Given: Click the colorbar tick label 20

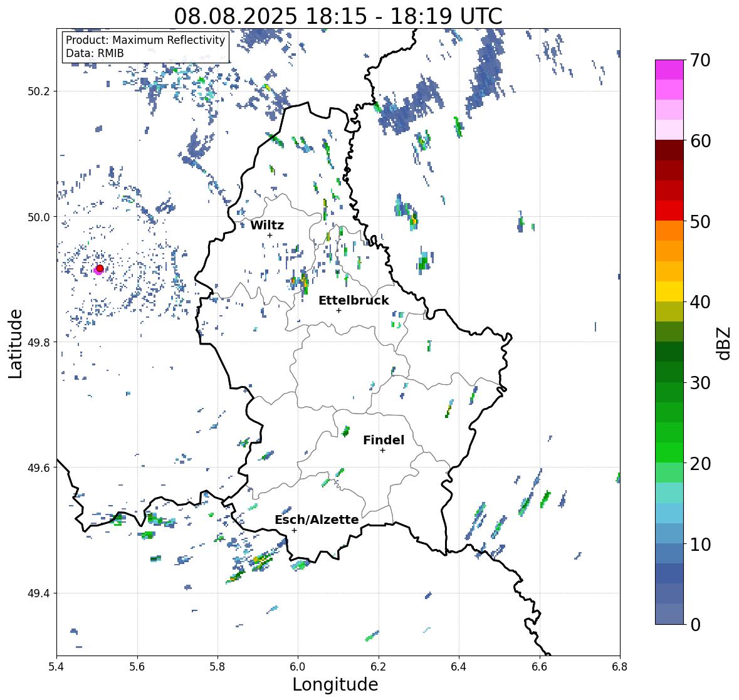Looking at the screenshot, I should tap(700, 464).
